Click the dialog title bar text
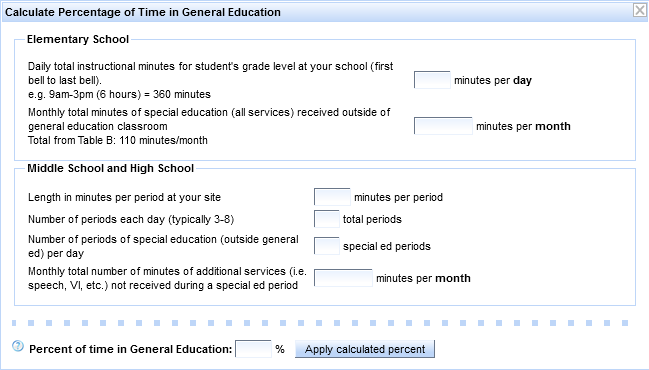Screen dimensions: 649x370 pyautogui.click(x=143, y=12)
